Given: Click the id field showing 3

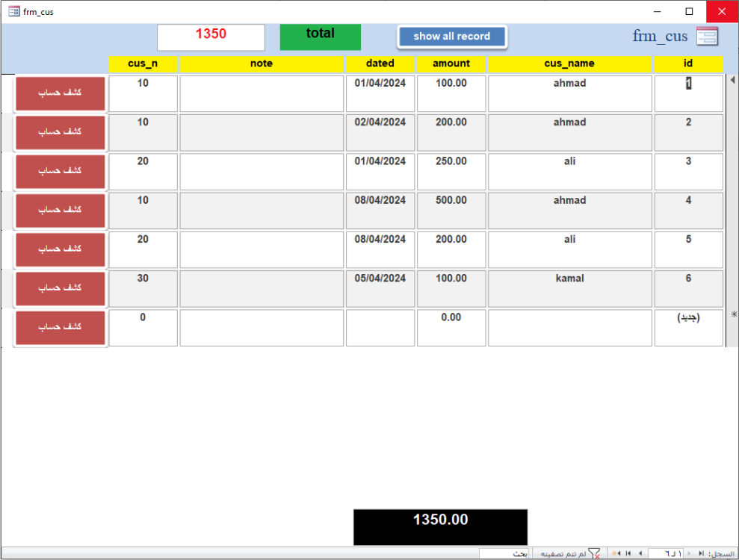Looking at the screenshot, I should pyautogui.click(x=689, y=172).
